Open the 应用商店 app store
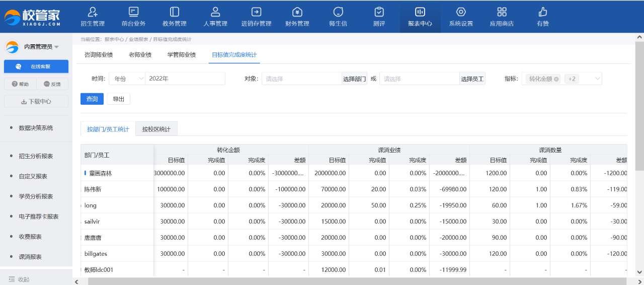The image size is (644, 285). 502,17
